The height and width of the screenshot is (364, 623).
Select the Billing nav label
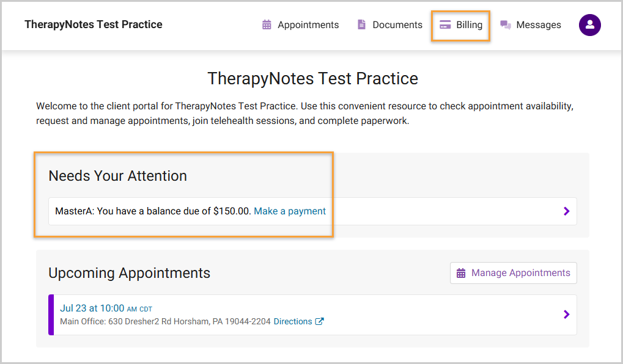coord(469,25)
